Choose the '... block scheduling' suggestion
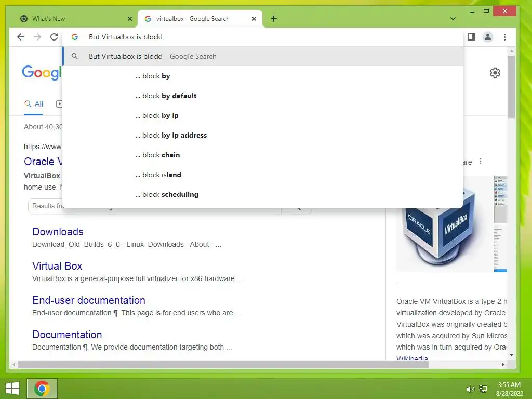532x399 pixels. (263, 194)
